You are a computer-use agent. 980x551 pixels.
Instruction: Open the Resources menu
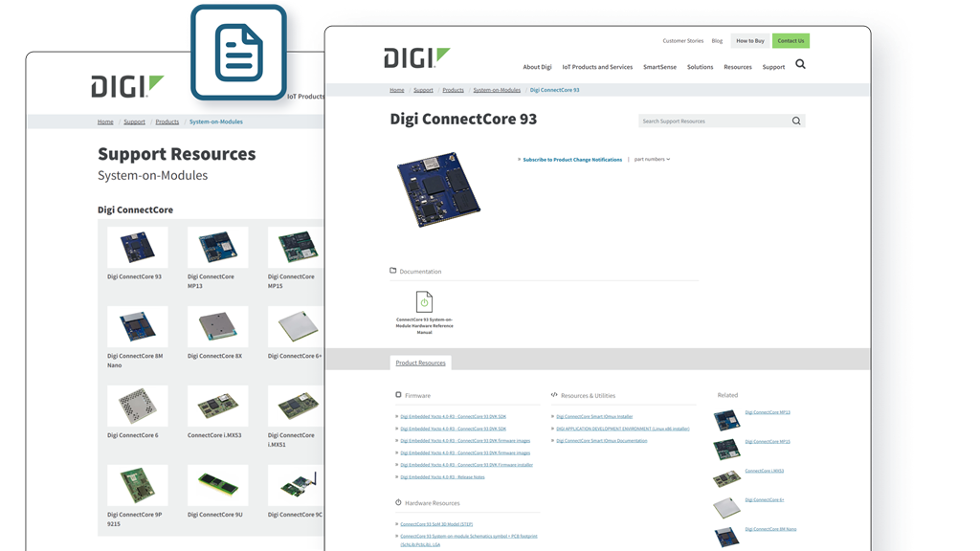(x=738, y=67)
